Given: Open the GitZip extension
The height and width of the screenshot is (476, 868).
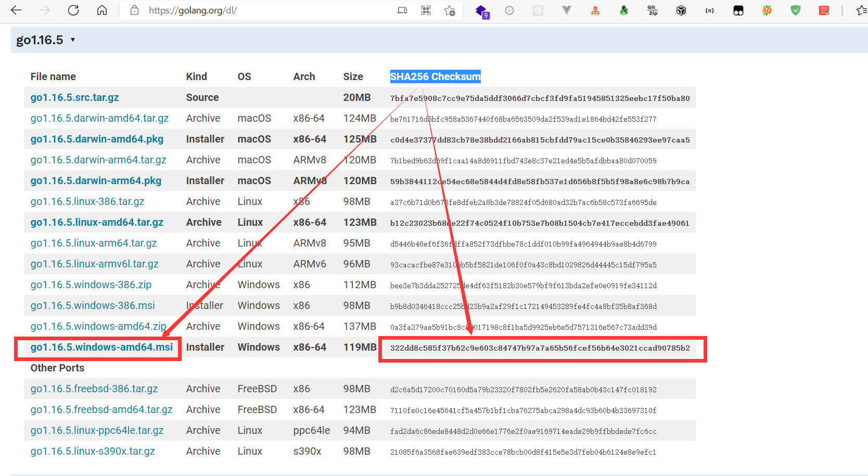Looking at the screenshot, I should (652, 10).
